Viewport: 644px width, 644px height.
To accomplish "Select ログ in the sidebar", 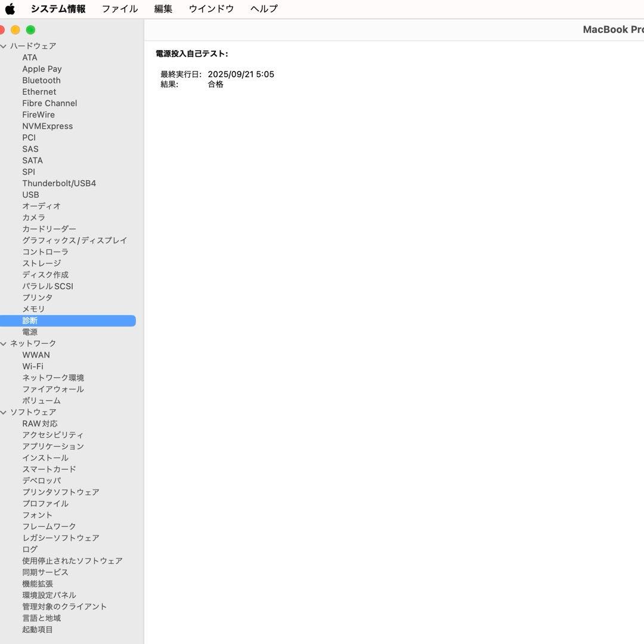I will pos(30,550).
